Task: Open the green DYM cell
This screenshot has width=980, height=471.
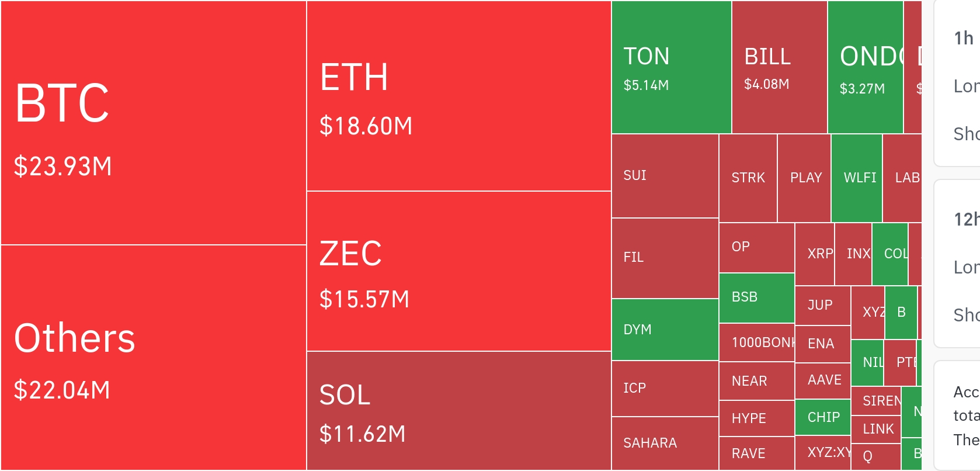Action: click(x=665, y=330)
